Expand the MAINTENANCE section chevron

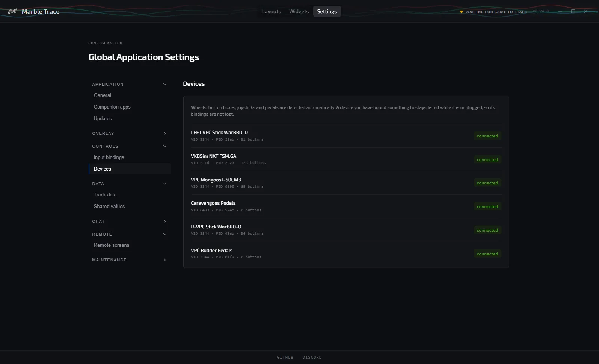pos(165,260)
